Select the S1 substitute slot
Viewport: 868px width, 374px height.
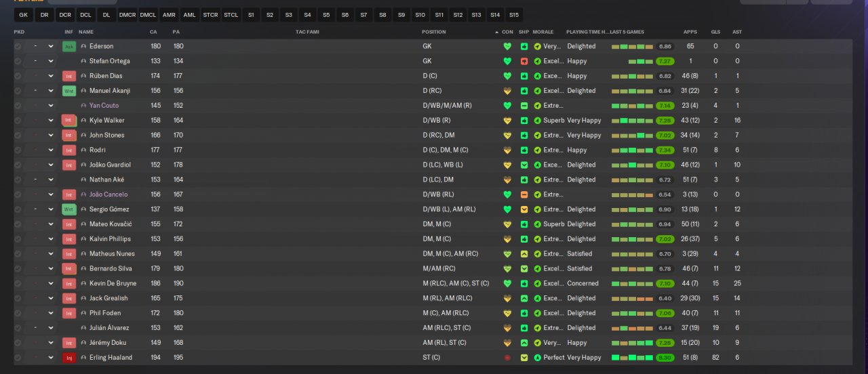pyautogui.click(x=252, y=14)
